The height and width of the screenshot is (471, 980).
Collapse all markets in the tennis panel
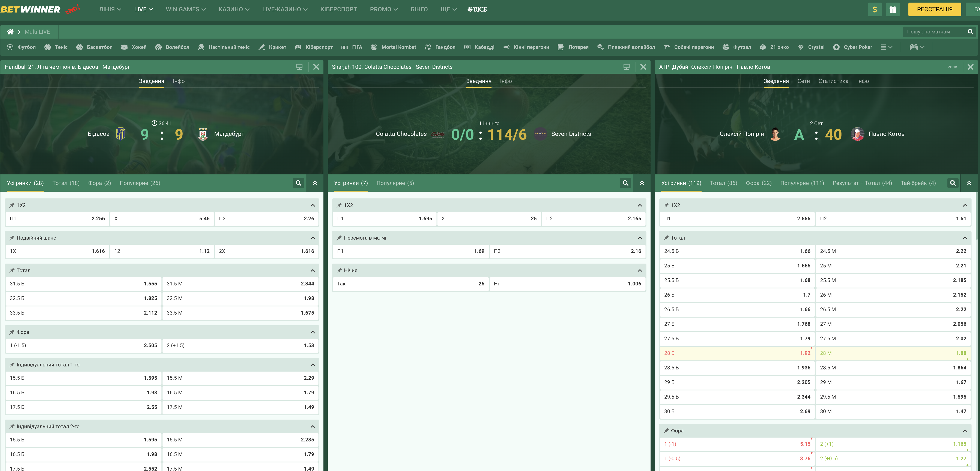click(969, 183)
